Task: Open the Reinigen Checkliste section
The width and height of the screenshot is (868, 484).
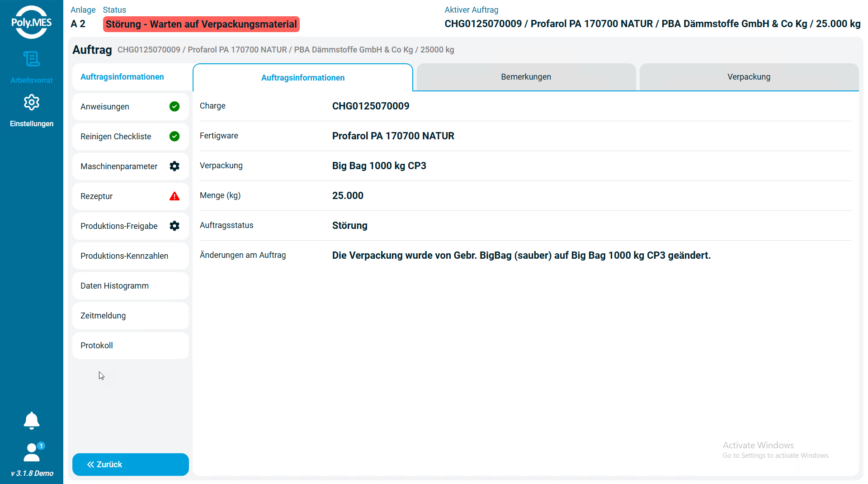Action: click(131, 137)
